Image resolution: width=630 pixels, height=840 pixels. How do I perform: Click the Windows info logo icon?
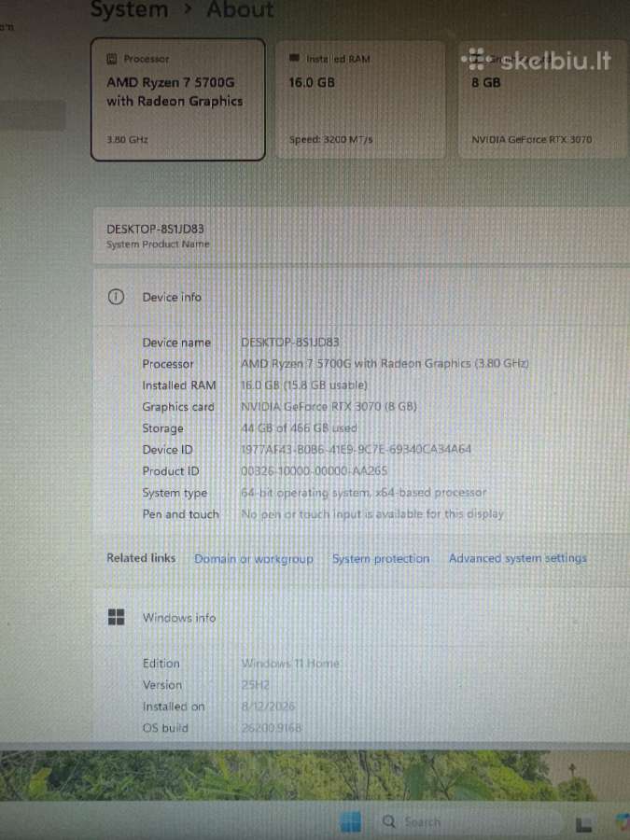pyautogui.click(x=116, y=617)
